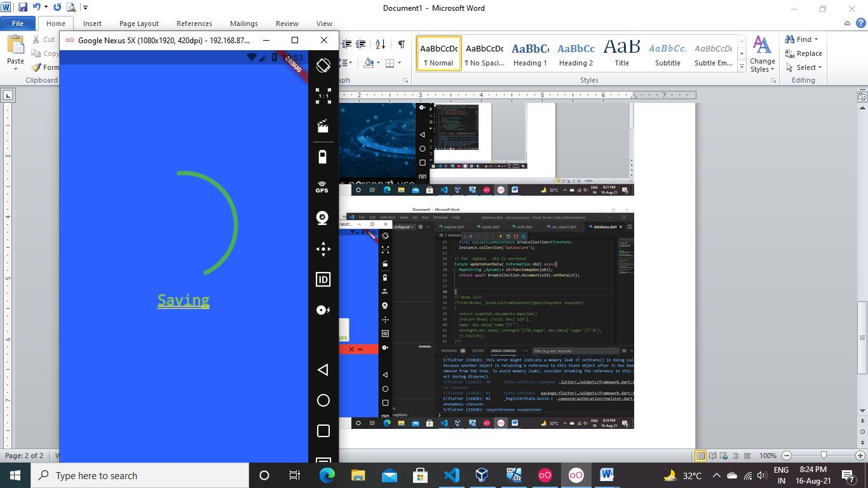This screenshot has height=488, width=868.
Task: Switch to Web Layout view in status bar
Action: [724, 456]
